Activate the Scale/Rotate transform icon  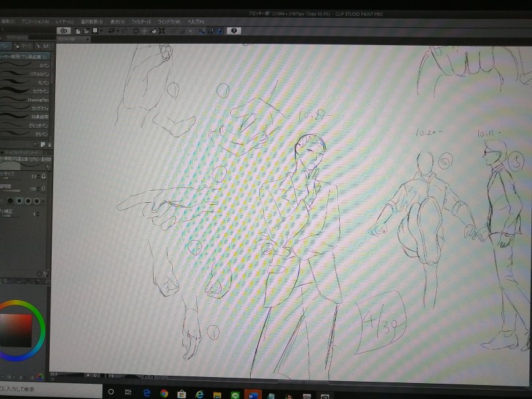coord(162,31)
